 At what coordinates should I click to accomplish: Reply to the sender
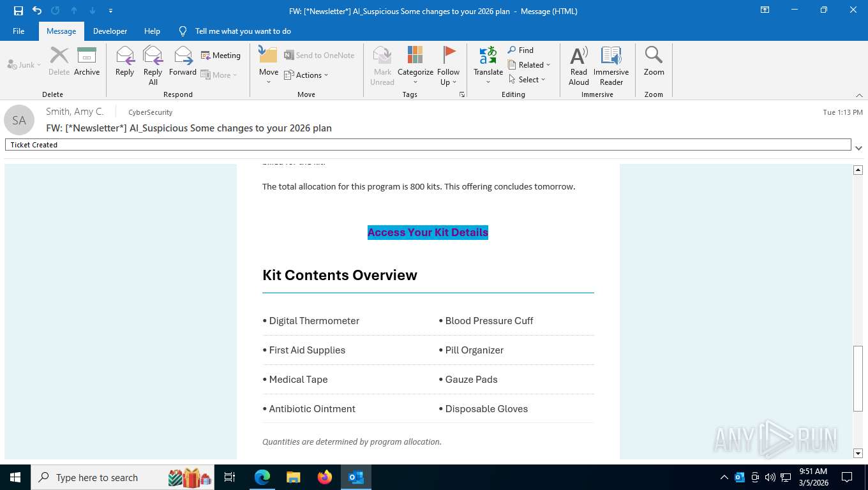click(124, 61)
